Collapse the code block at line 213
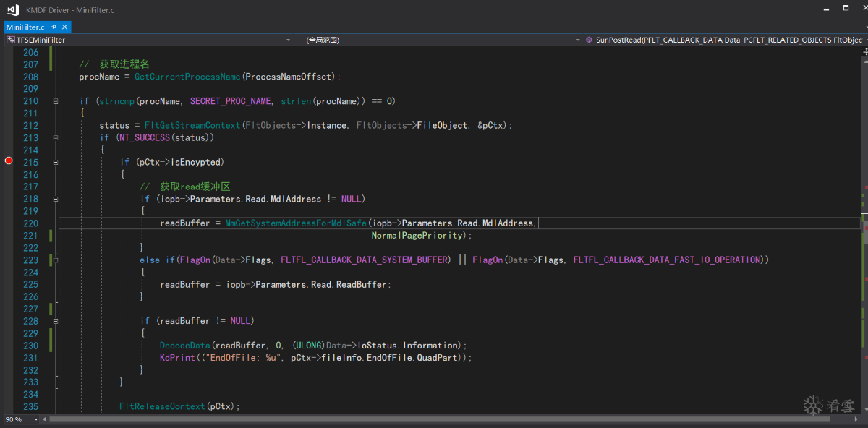Image resolution: width=868 pixels, height=428 pixels. click(56, 137)
